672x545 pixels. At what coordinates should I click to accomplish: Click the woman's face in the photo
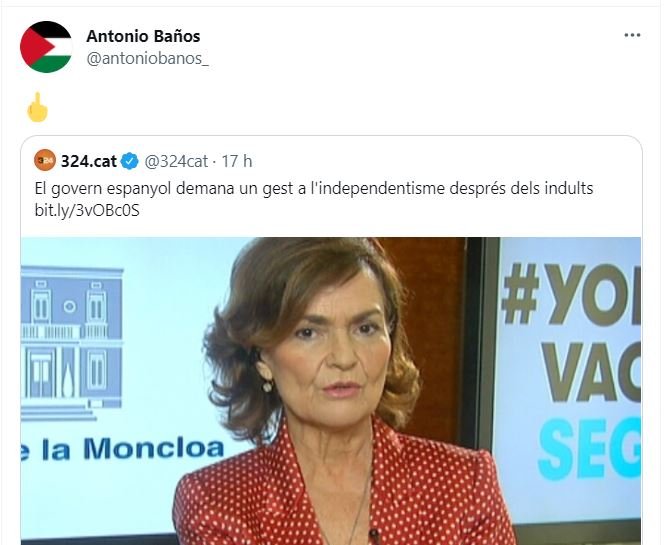333,347
